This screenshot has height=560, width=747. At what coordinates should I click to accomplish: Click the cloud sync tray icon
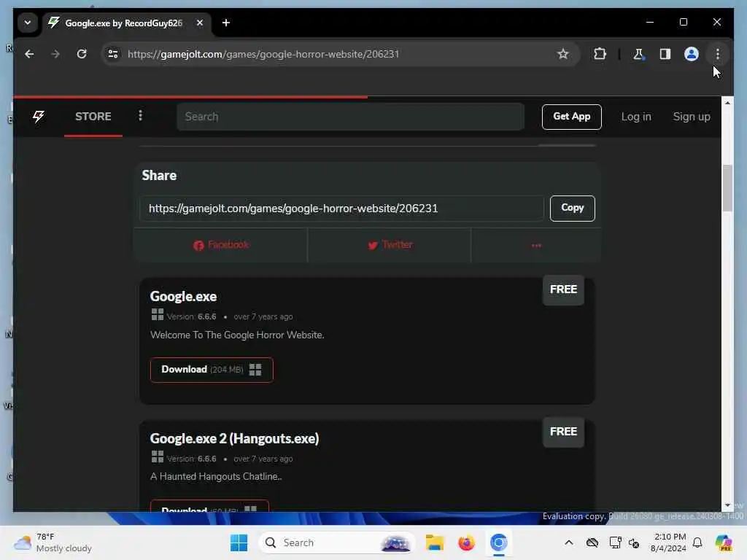pos(592,542)
